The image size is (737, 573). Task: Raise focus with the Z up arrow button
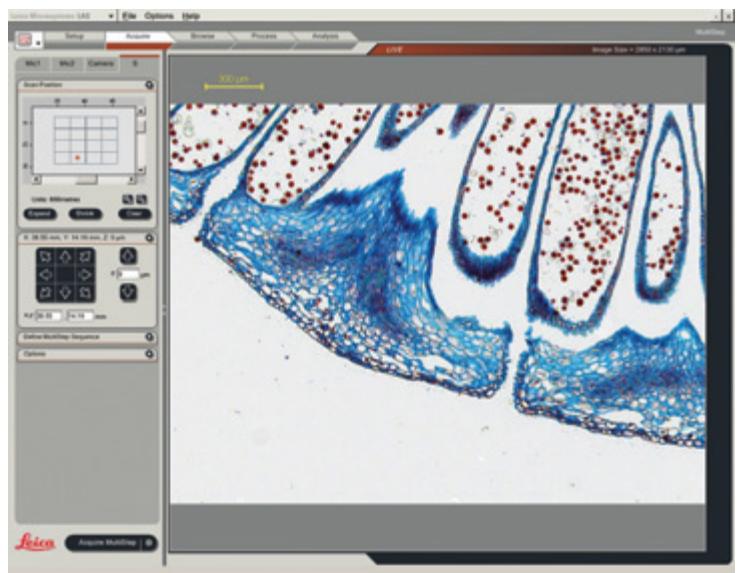[128, 256]
